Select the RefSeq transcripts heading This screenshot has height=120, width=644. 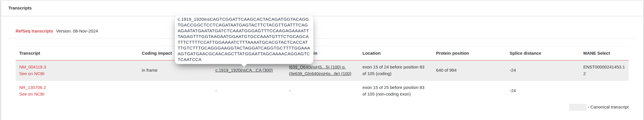pyautogui.click(x=34, y=31)
